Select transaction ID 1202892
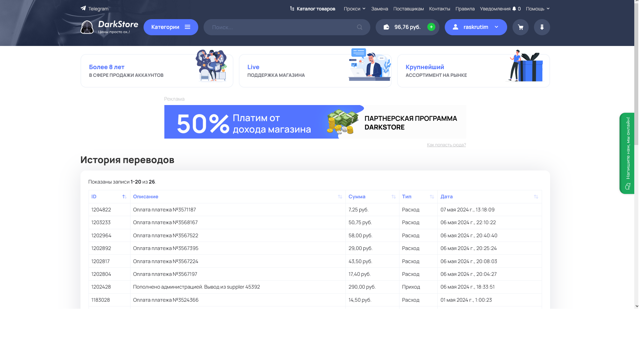The height and width of the screenshot is (349, 644). [101, 248]
